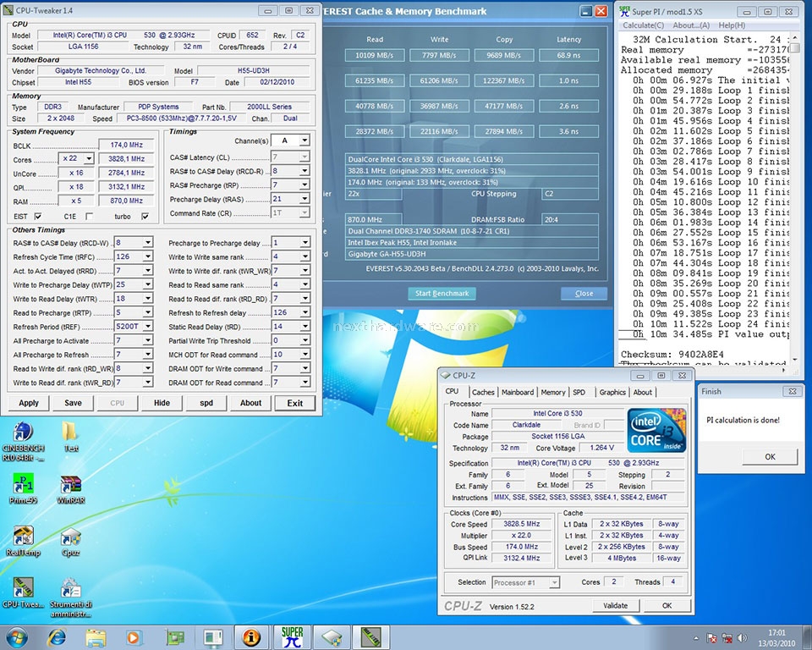Click Save button in CPU-Tweaker
The height and width of the screenshot is (650, 812).
[73, 403]
